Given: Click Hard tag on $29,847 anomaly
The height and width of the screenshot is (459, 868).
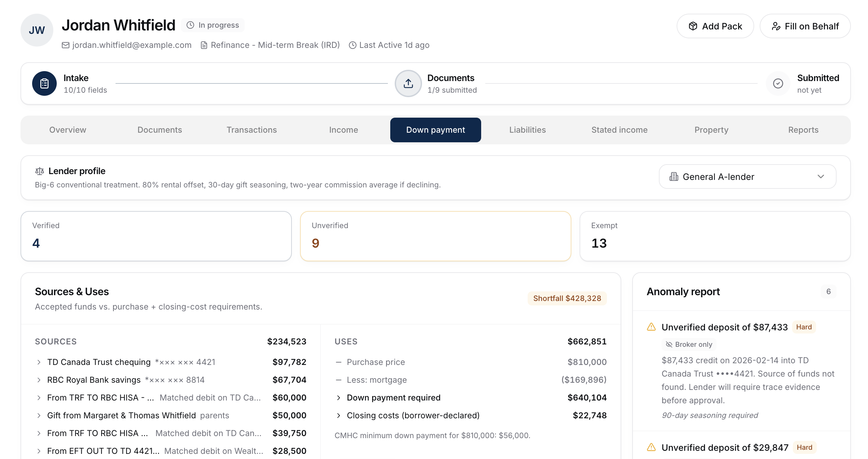Looking at the screenshot, I should pyautogui.click(x=804, y=447).
